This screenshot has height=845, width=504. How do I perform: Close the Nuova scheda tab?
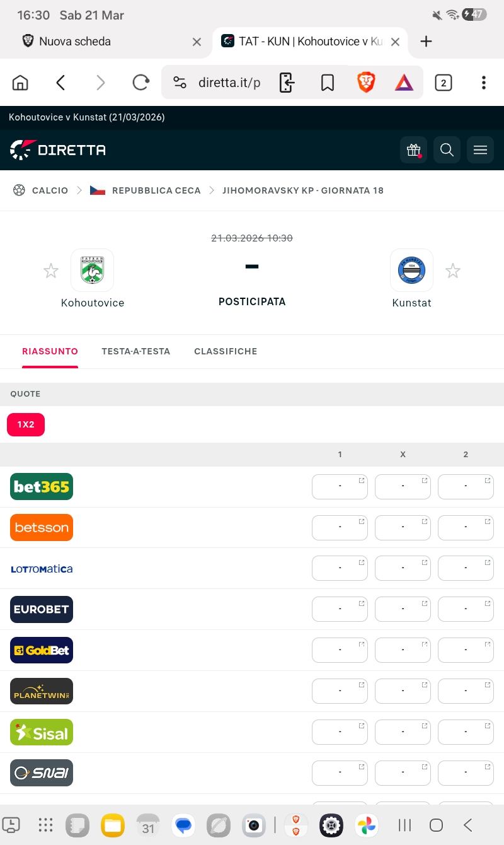tap(197, 42)
